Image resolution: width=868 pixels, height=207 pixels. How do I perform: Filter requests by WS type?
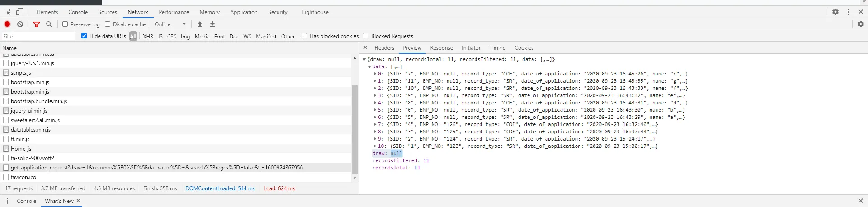click(247, 36)
